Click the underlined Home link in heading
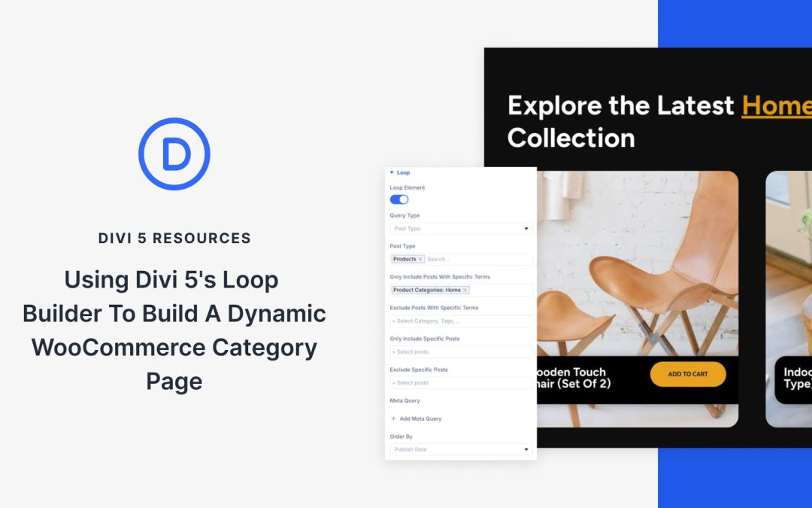812x508 pixels. [777, 106]
